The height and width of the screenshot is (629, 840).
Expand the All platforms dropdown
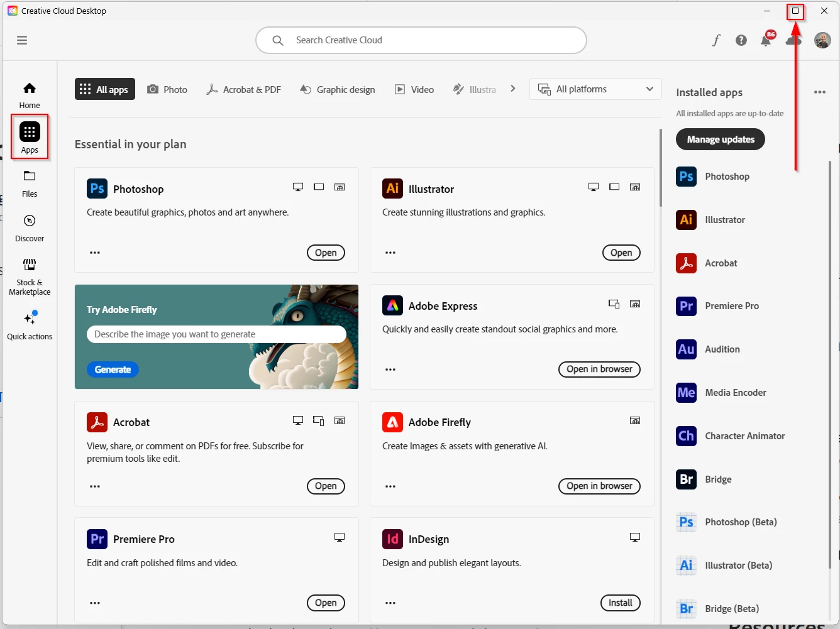[595, 89]
